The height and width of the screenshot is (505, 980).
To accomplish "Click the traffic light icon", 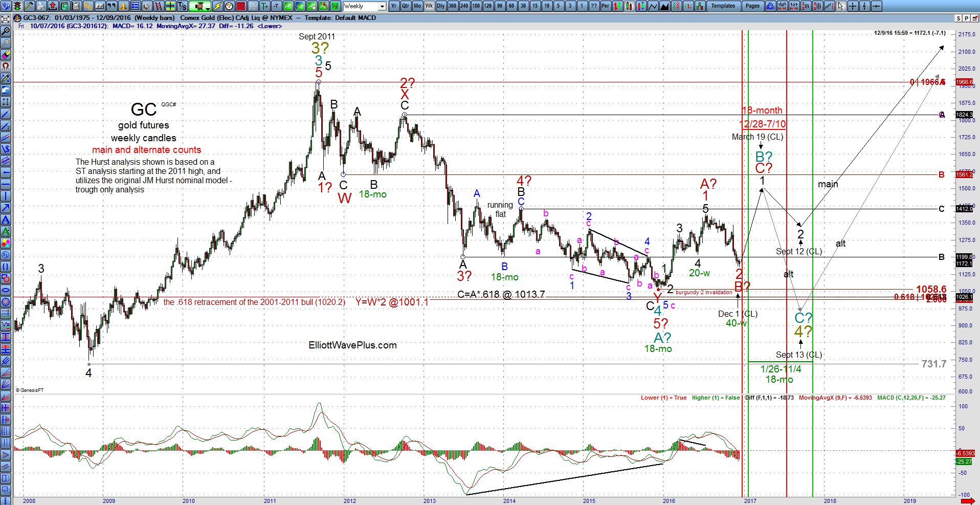I will (x=17, y=6).
